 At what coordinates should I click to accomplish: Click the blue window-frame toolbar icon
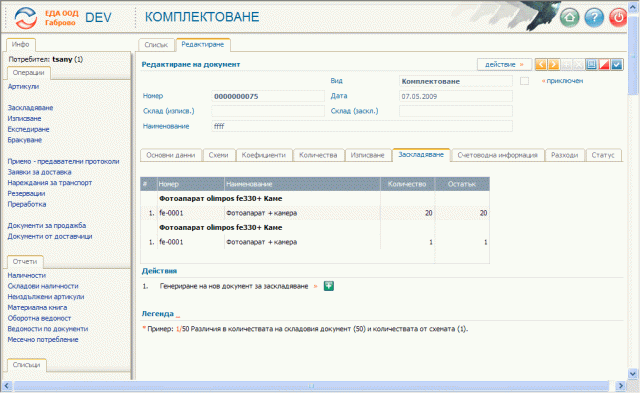pyautogui.click(x=591, y=64)
